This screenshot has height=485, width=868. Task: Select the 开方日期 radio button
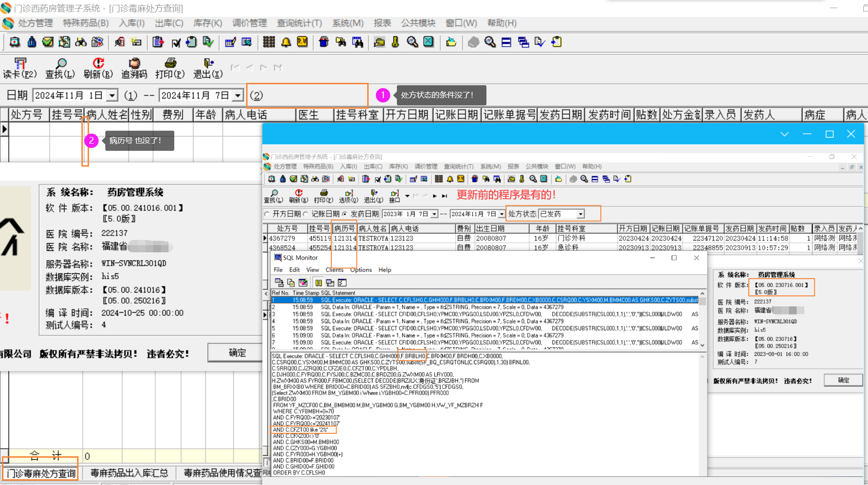(x=267, y=214)
